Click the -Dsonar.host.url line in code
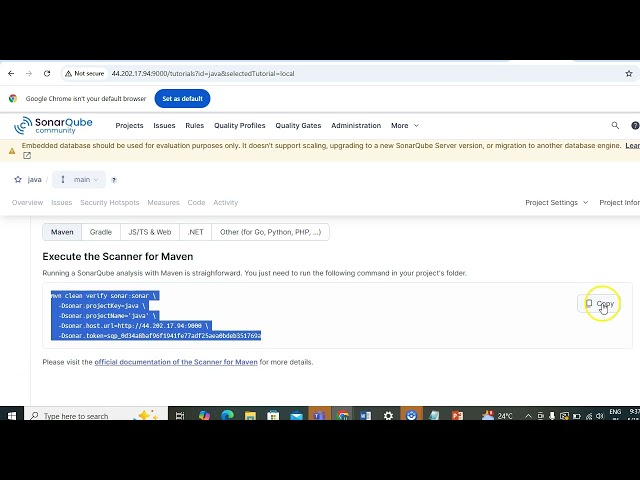Image resolution: width=640 pixels, height=480 pixels. [x=131, y=326]
